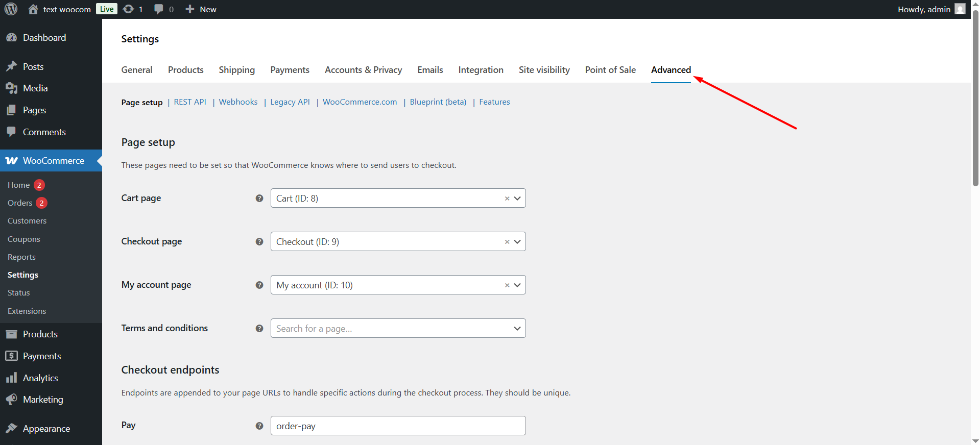Clear the My account page selection

(x=507, y=285)
